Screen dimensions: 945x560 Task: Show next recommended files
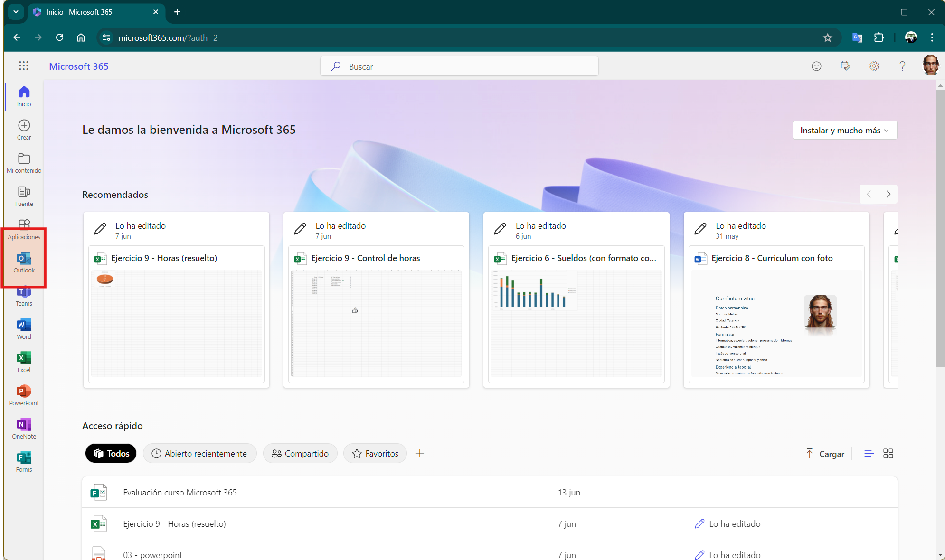point(888,194)
